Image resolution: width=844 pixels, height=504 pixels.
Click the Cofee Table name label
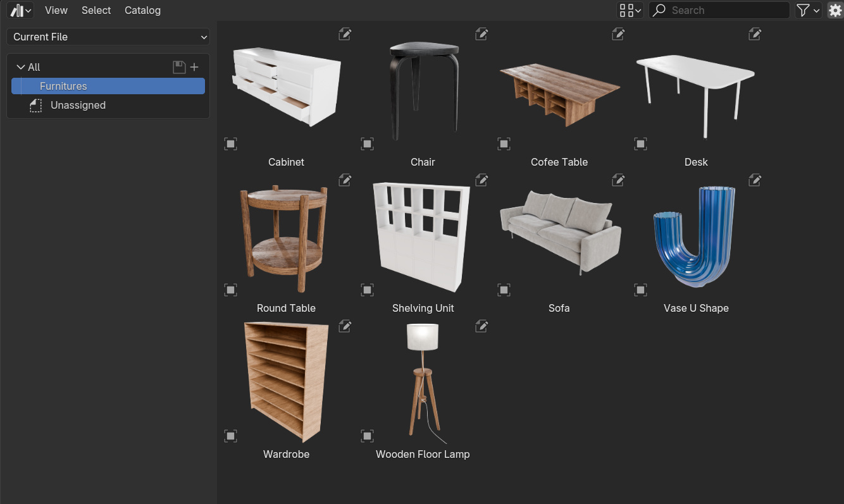click(x=559, y=162)
